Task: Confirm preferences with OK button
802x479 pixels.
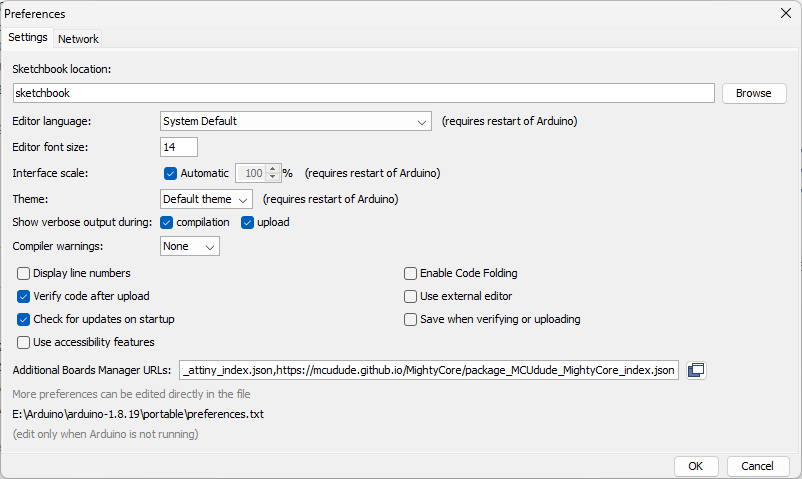Action: [x=696, y=466]
